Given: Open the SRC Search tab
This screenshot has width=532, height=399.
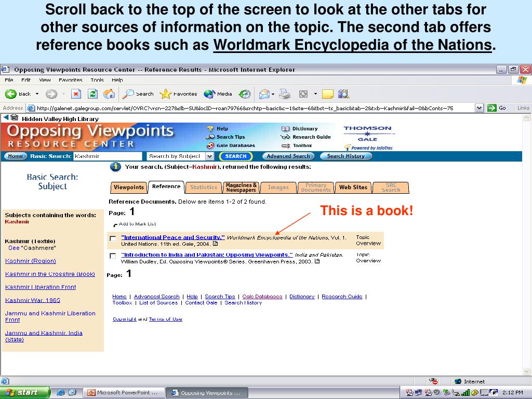Looking at the screenshot, I should point(391,187).
